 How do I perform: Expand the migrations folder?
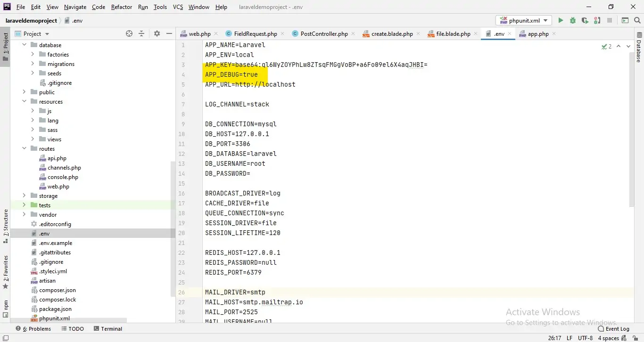[x=33, y=64]
